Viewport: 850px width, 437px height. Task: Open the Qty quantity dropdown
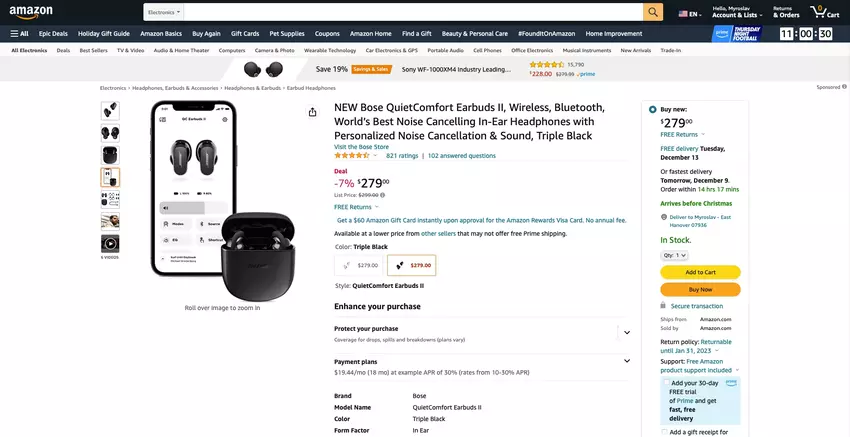click(x=676, y=255)
